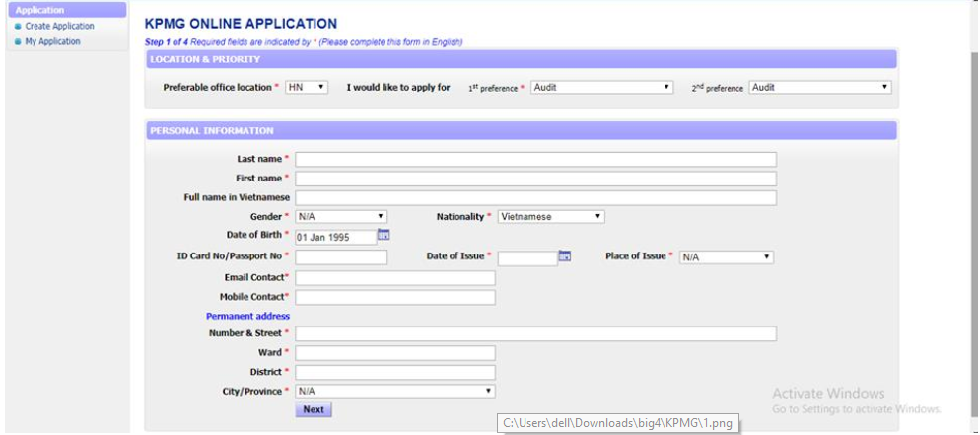
Task: Go to Create Application in sidebar
Action: (59, 27)
